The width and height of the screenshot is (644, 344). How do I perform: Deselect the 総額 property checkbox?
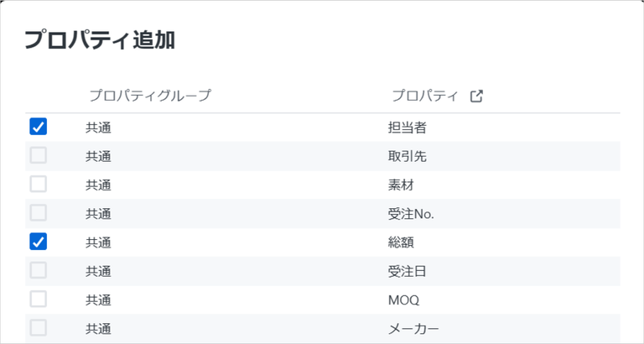(x=39, y=242)
